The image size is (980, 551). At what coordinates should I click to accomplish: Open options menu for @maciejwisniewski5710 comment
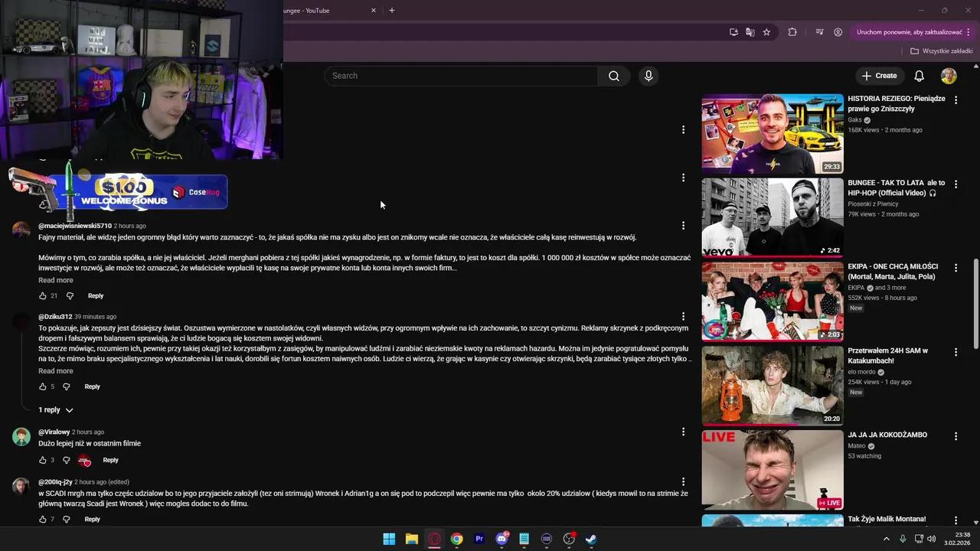point(683,226)
